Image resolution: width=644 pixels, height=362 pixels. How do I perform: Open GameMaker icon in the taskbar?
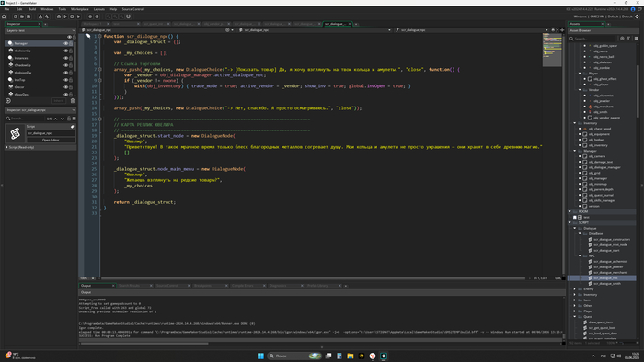(384, 356)
